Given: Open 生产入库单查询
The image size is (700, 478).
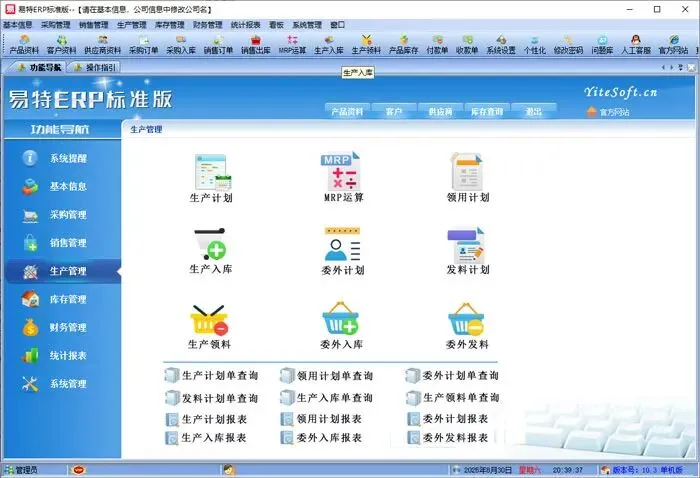Looking at the screenshot, I should click(x=327, y=398).
